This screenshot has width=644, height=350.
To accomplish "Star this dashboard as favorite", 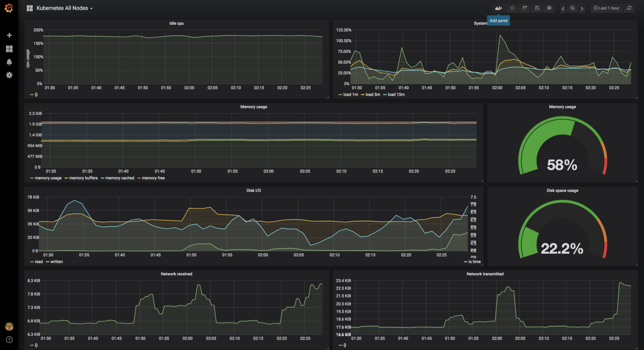I will click(512, 8).
